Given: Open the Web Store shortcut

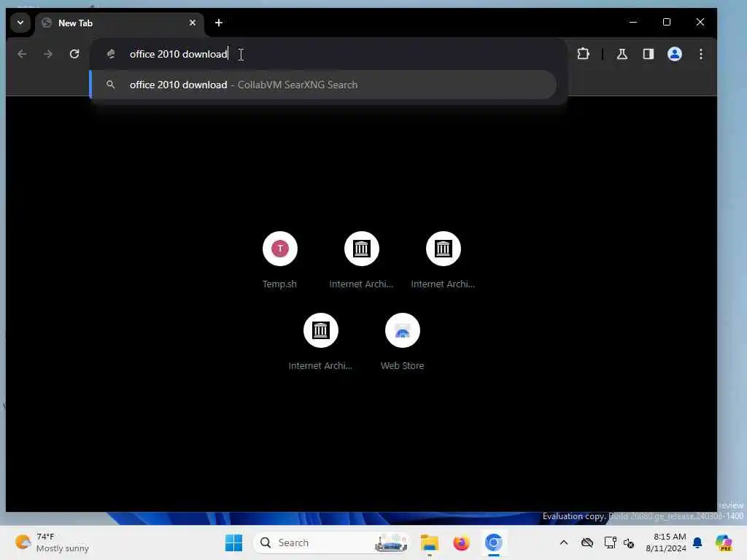Looking at the screenshot, I should point(403,341).
